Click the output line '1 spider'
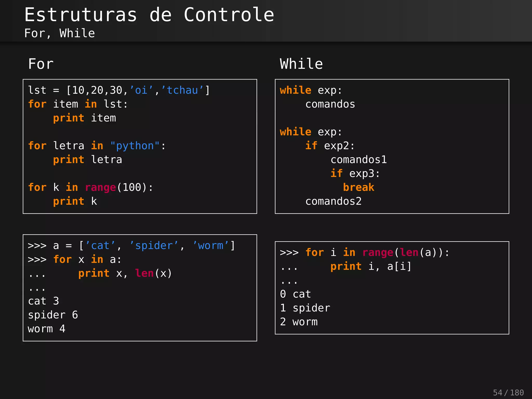Image resolution: width=532 pixels, height=399 pixels. click(305, 308)
